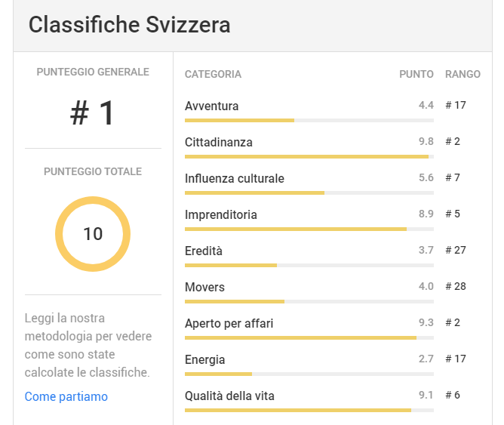
Task: Select the Aperto per affari label
Action: pos(229,323)
